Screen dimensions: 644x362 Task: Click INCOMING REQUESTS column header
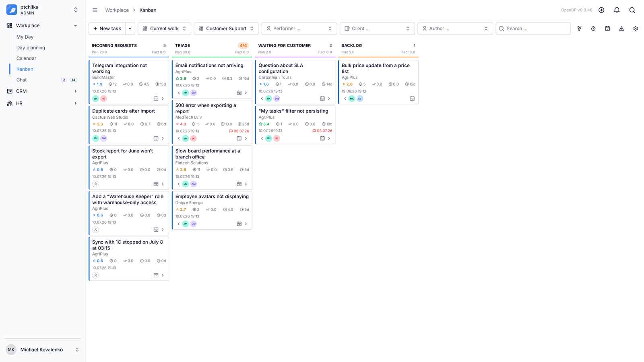click(114, 45)
